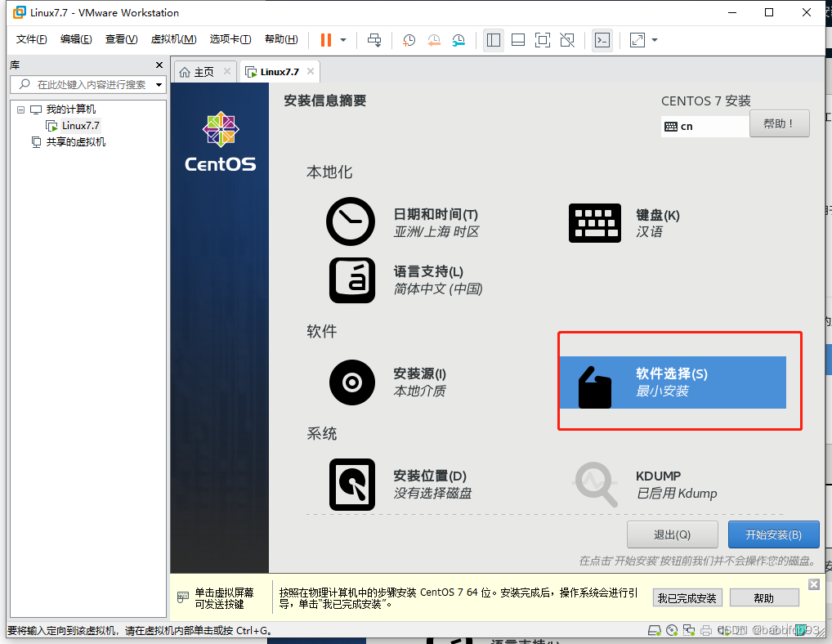Revert to the previous snapshot
Screen dimensions: 832x644
[x=434, y=40]
